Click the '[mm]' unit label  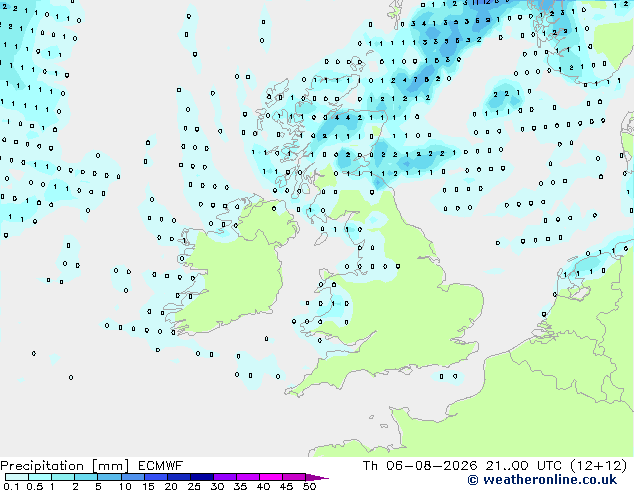pyautogui.click(x=111, y=466)
